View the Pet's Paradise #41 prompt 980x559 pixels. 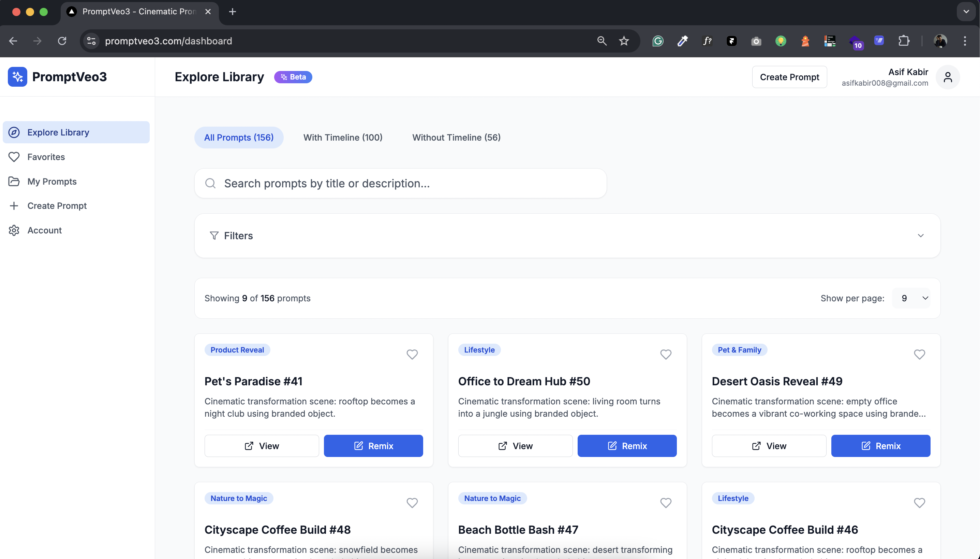tap(262, 446)
